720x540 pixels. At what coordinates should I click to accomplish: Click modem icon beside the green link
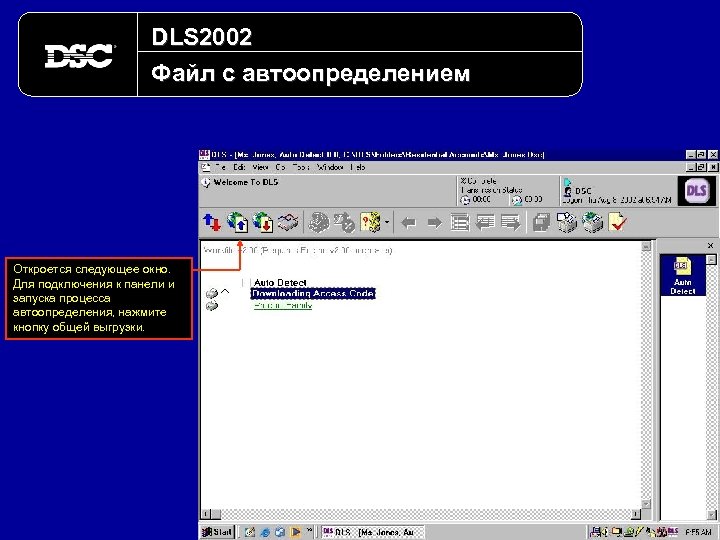pos(212,306)
